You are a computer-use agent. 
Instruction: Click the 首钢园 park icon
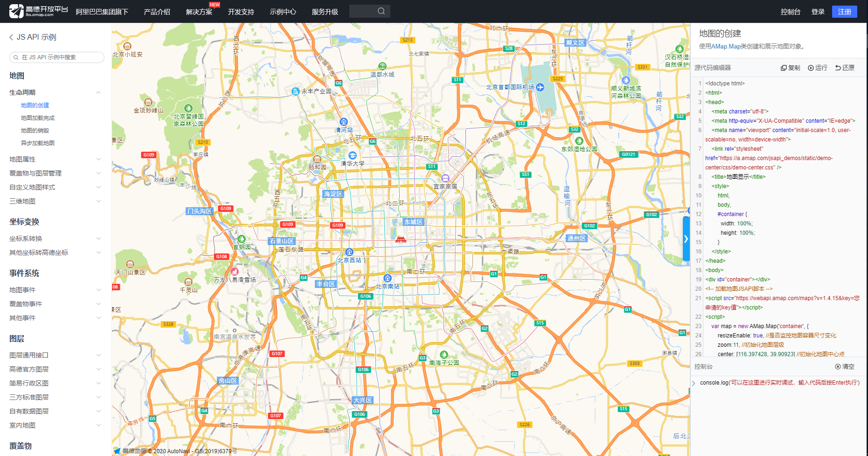click(x=242, y=239)
